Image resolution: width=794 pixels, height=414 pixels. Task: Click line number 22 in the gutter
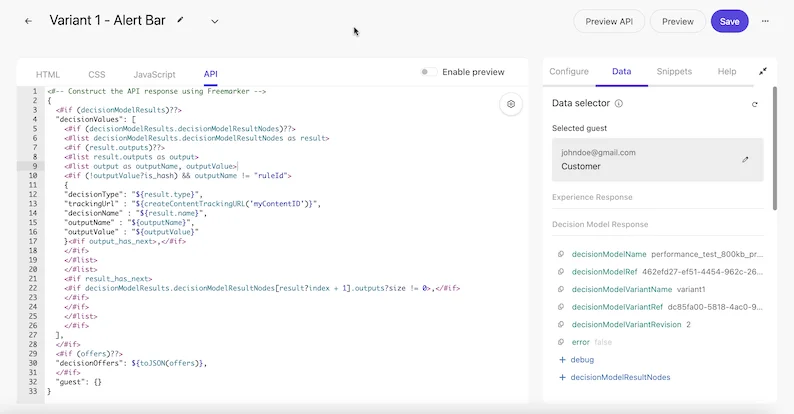click(x=33, y=288)
